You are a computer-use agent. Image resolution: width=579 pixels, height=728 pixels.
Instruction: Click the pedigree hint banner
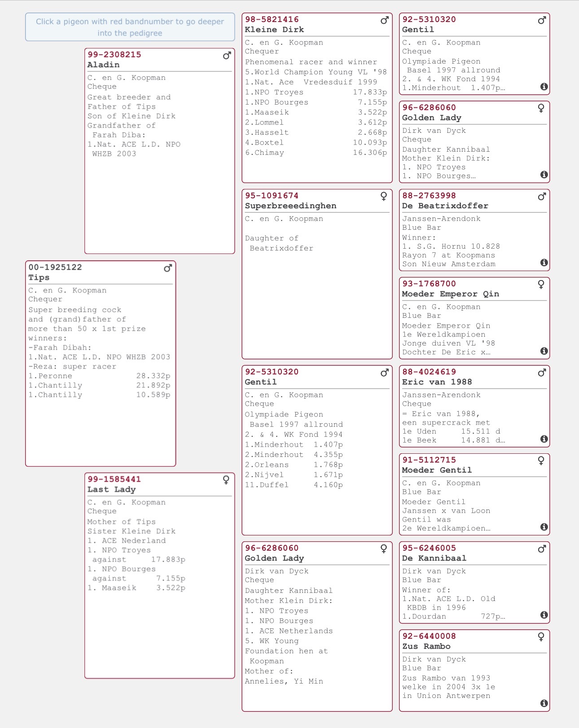(130, 27)
